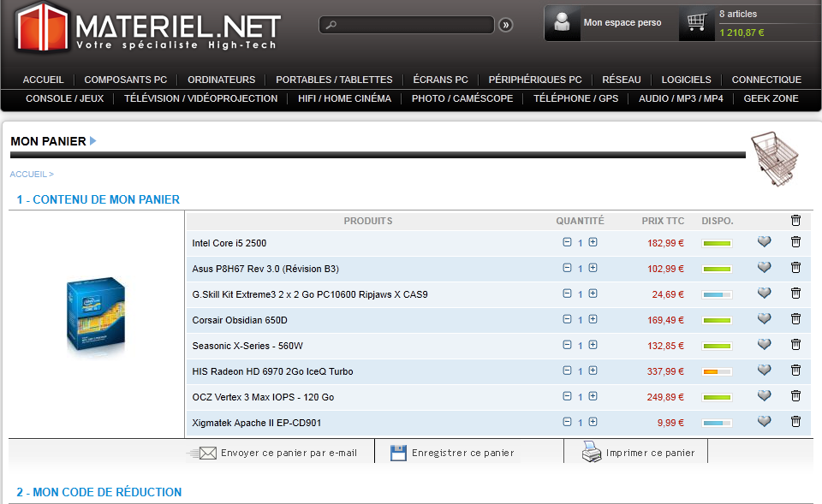Click the user profile icon in header
The width and height of the screenshot is (822, 504).
pyautogui.click(x=562, y=23)
